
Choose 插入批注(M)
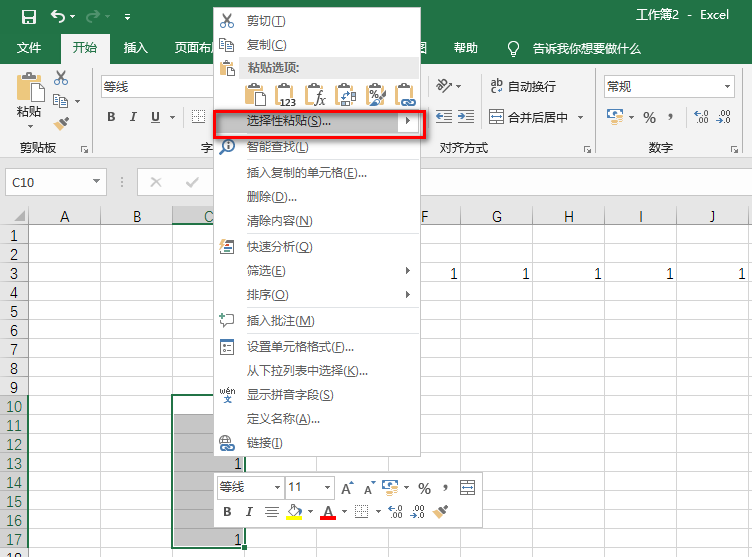317,320
